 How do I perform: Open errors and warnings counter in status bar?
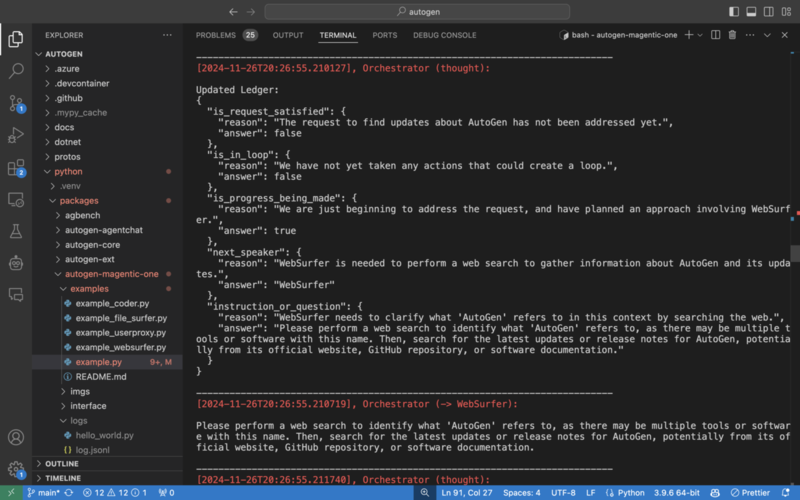pyautogui.click(x=115, y=492)
